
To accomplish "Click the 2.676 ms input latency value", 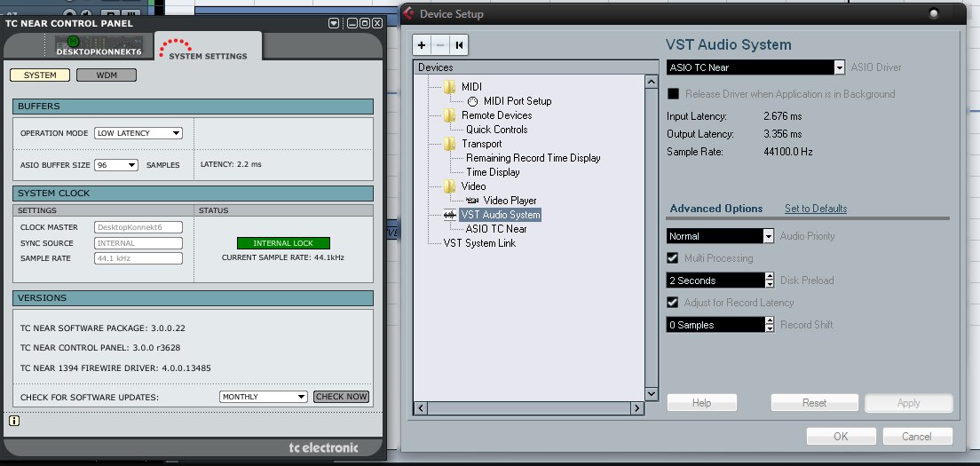I will coord(783,116).
